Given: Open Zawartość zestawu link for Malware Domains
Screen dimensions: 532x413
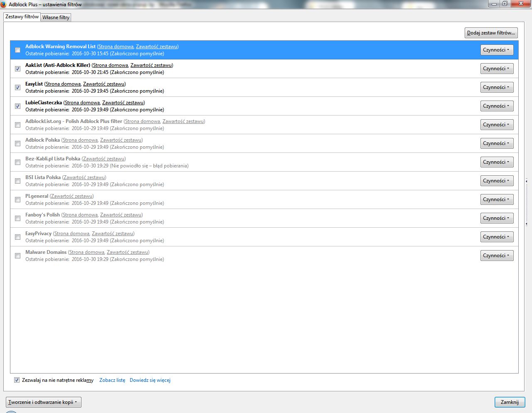Looking at the screenshot, I should (x=128, y=252).
